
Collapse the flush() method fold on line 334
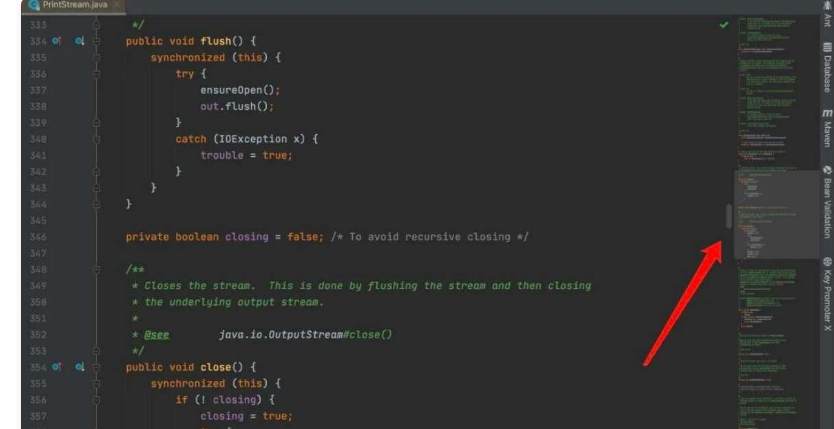coord(97,41)
